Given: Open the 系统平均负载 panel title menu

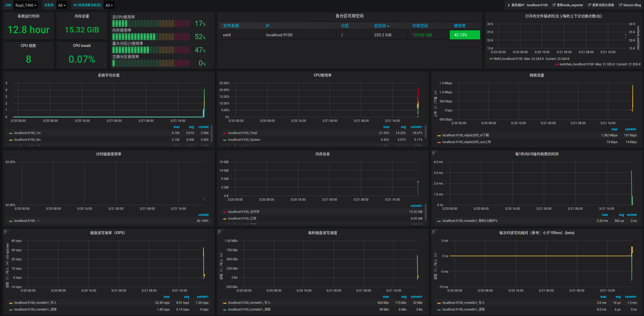Looking at the screenshot, I should pyautogui.click(x=109, y=75).
